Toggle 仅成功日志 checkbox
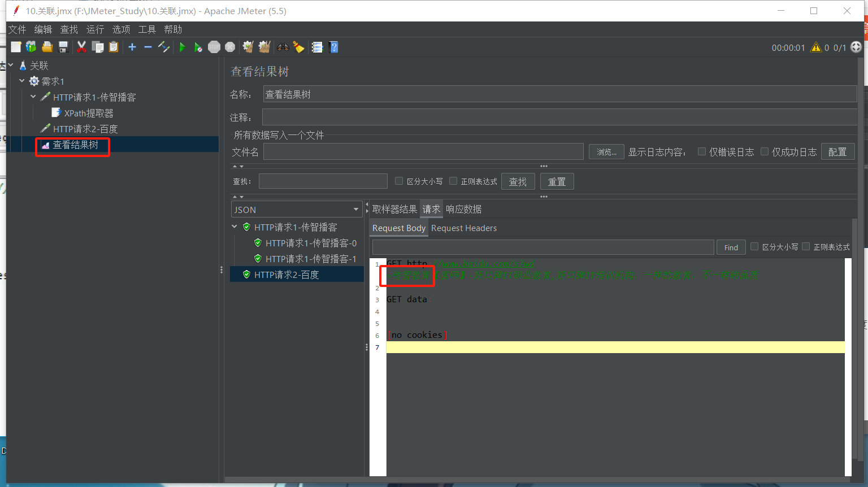 (765, 151)
